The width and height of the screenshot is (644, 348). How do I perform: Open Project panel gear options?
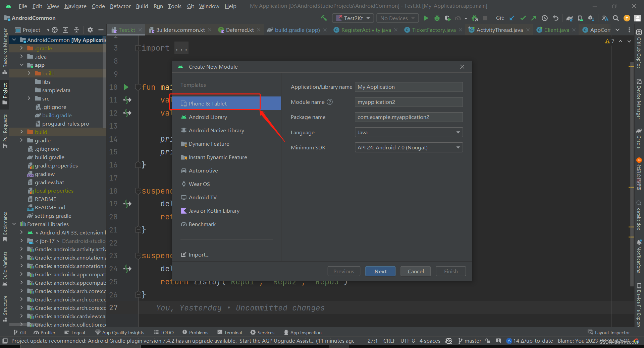[x=90, y=30]
